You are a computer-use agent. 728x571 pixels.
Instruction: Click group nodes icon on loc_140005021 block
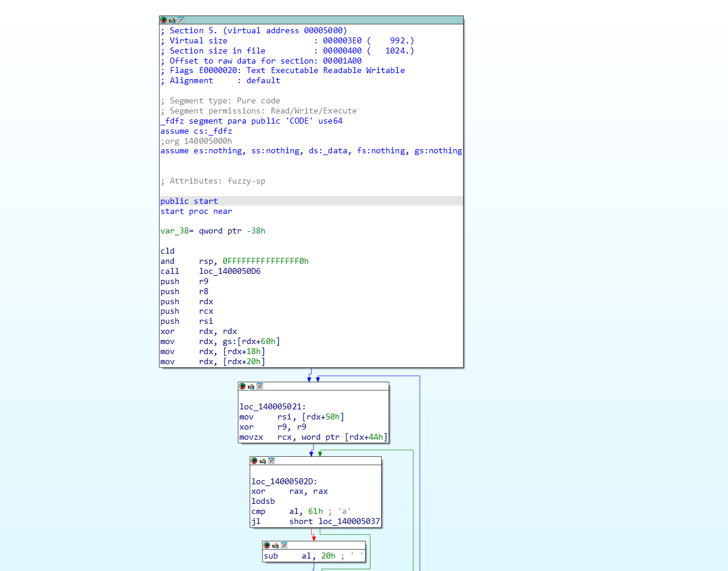(x=259, y=386)
